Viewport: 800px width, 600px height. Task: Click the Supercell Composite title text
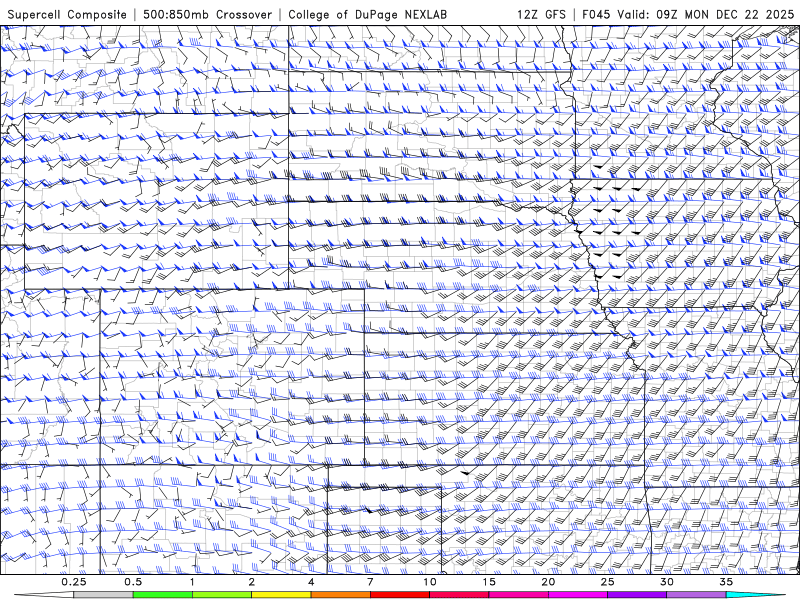pyautogui.click(x=67, y=14)
